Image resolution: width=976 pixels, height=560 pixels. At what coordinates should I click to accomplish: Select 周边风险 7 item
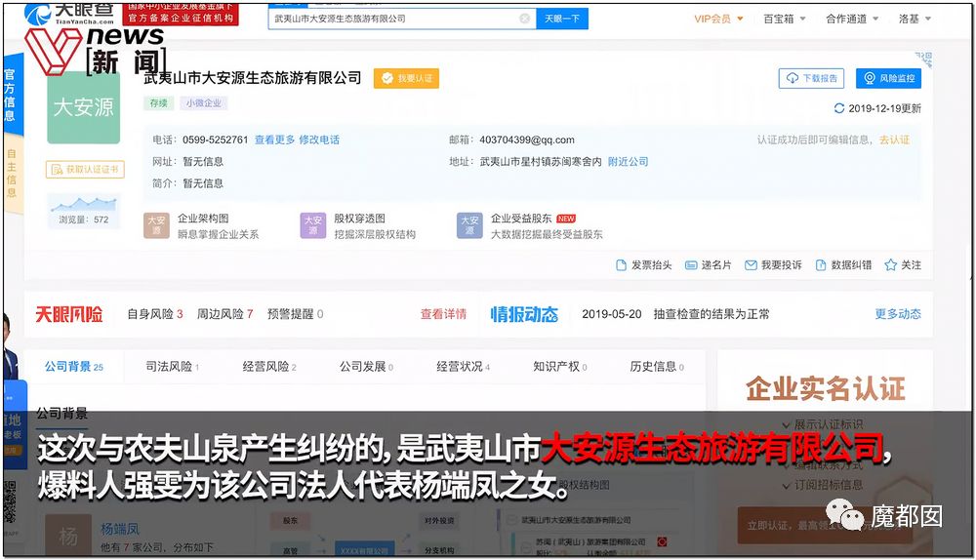click(x=224, y=314)
